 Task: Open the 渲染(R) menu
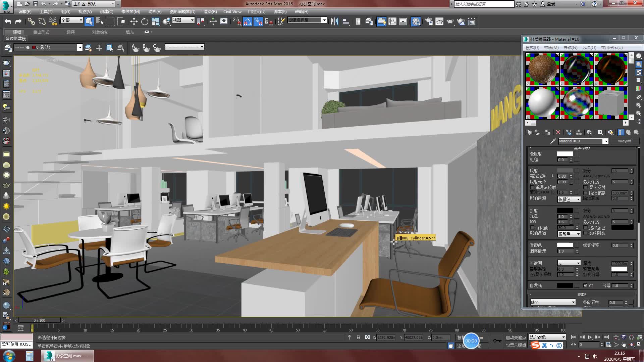(x=210, y=12)
